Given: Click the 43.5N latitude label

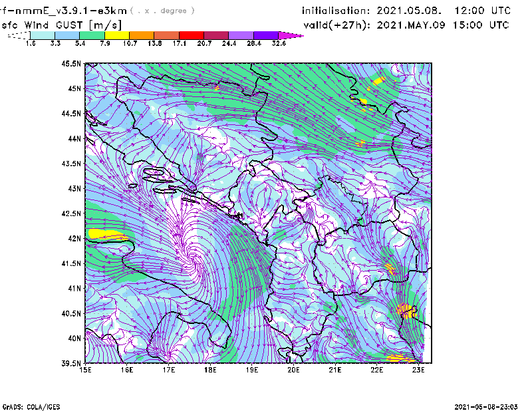Looking at the screenshot, I should click(x=71, y=164).
